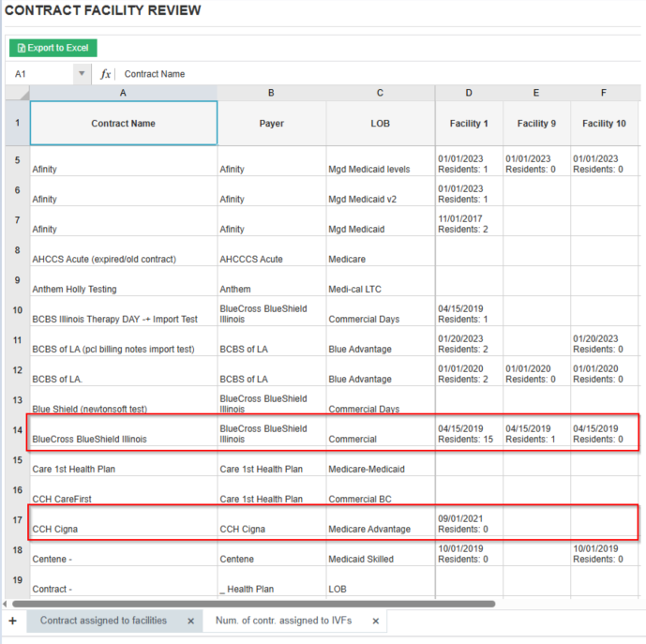Select column B header

[x=272, y=93]
